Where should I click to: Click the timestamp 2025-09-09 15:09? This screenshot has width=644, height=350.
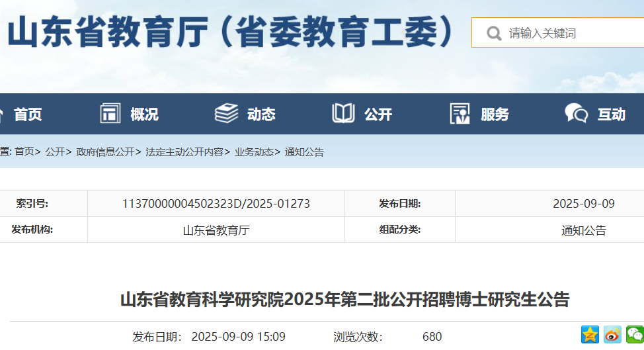(238, 337)
